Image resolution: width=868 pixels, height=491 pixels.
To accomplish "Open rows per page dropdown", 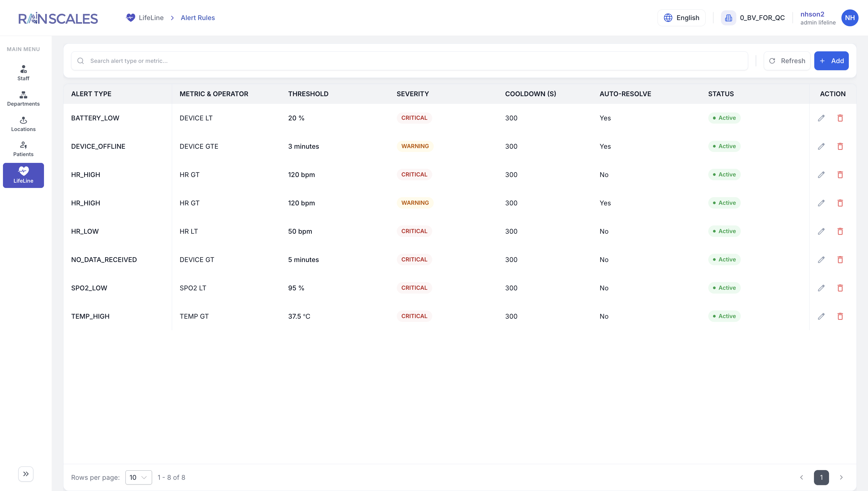I will click(138, 477).
